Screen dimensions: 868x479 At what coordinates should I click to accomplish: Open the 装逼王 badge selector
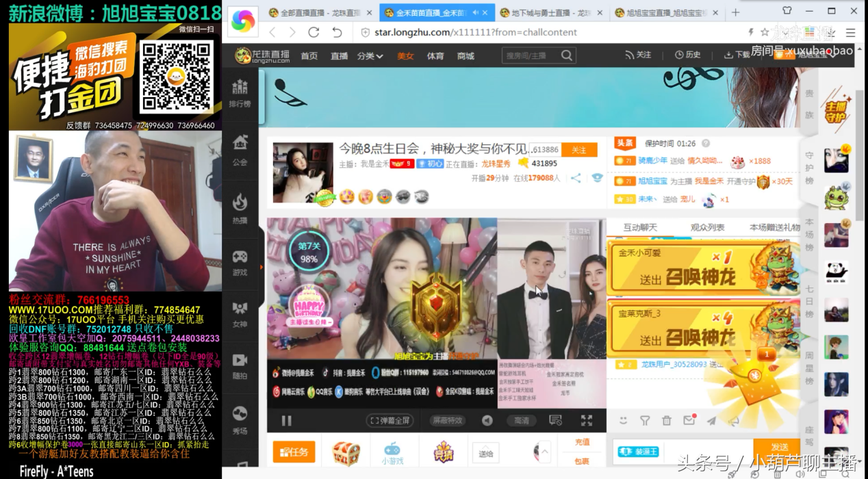coord(637,452)
